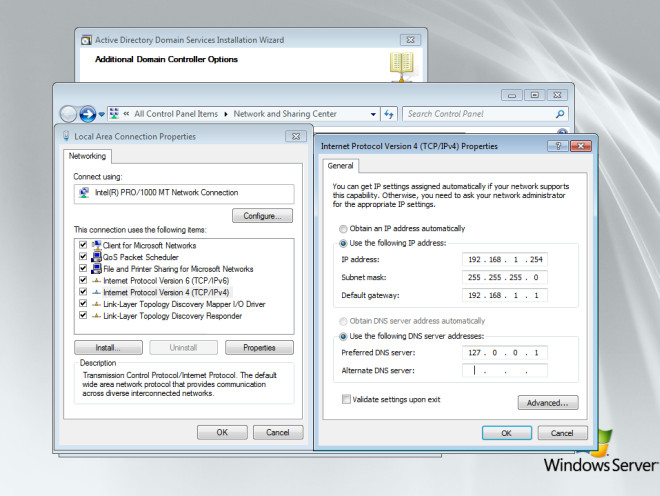
Task: Click the forward navigation arrow in Control Panel
Action: pos(88,114)
